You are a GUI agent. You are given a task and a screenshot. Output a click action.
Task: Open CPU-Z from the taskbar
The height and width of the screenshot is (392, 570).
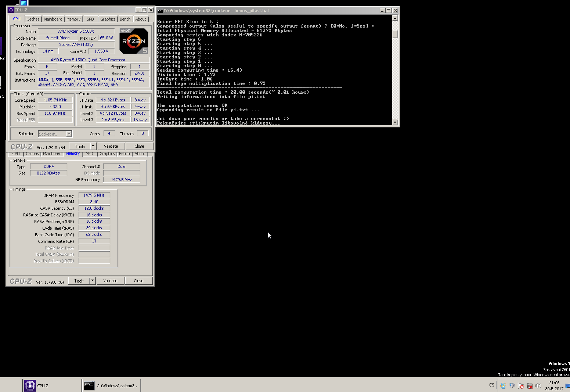[51, 385]
